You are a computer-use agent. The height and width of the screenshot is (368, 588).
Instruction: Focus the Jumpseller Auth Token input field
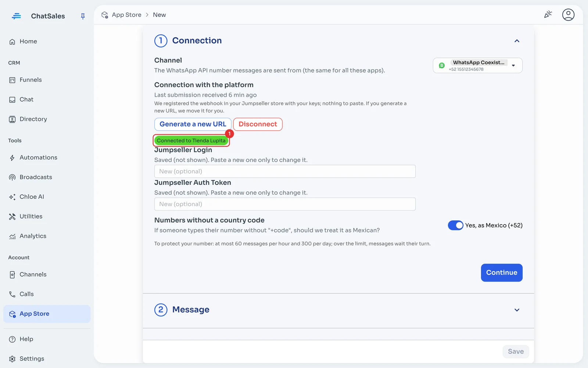[x=285, y=204]
